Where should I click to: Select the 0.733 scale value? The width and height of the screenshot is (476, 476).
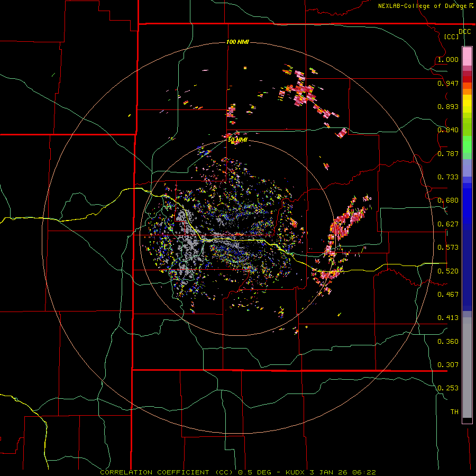coord(448,177)
